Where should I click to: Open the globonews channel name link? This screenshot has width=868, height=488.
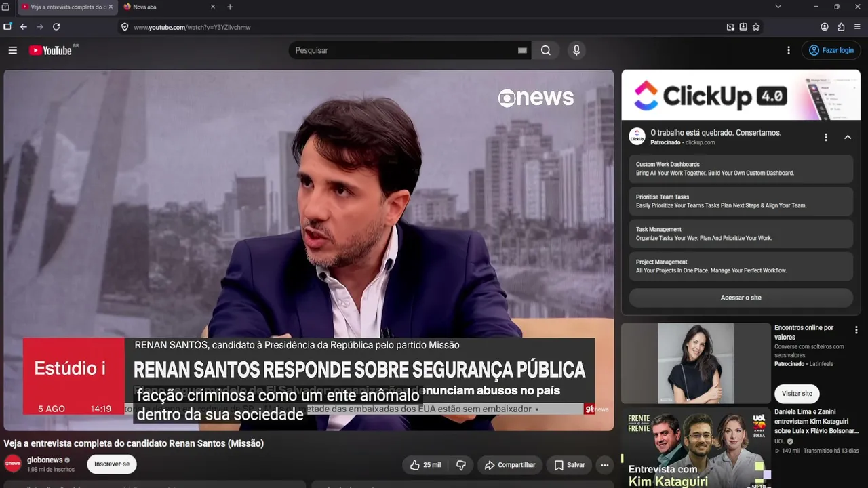45,460
